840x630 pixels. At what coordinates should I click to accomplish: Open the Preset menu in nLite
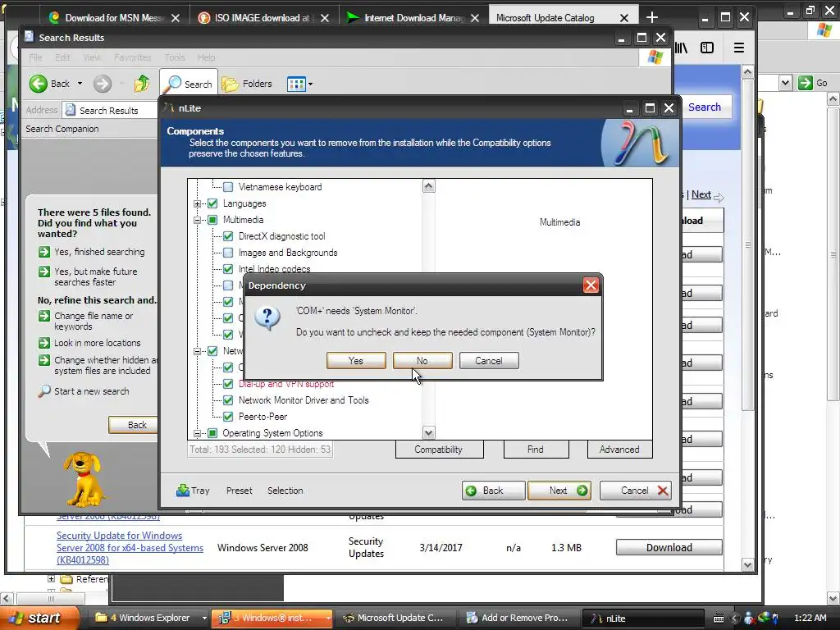pos(239,491)
